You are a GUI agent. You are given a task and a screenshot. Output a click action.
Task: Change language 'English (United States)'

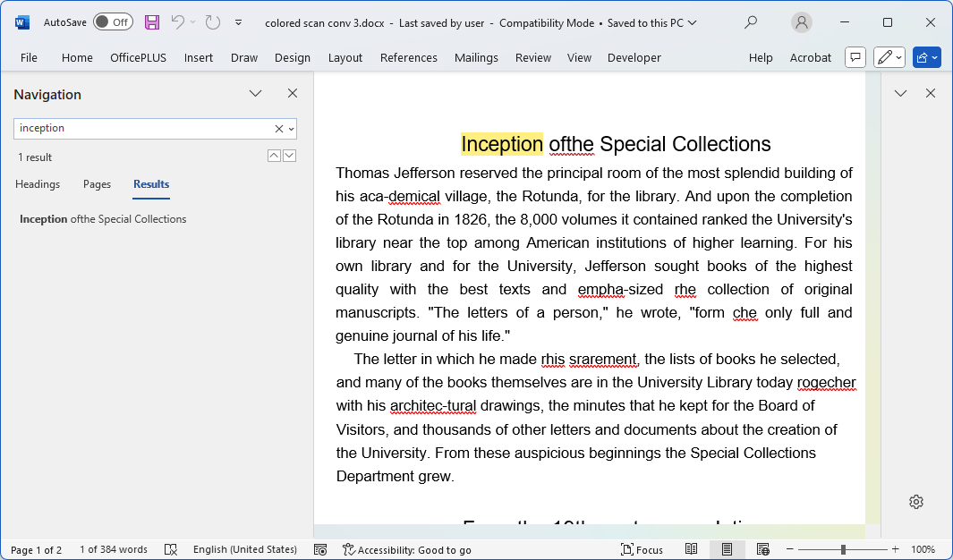point(245,549)
